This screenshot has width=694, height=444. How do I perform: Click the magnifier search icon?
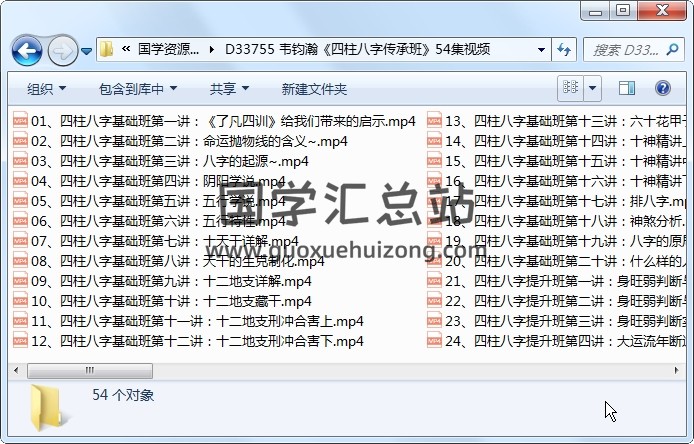point(673,50)
